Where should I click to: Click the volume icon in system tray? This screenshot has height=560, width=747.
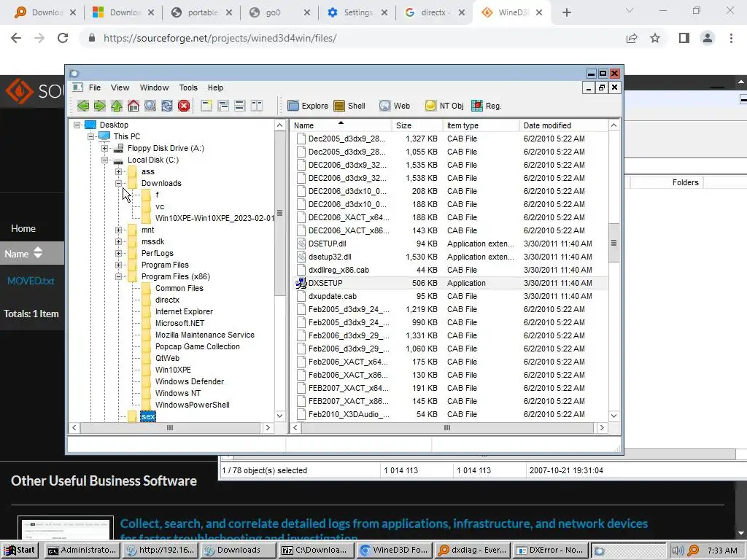coord(678,551)
